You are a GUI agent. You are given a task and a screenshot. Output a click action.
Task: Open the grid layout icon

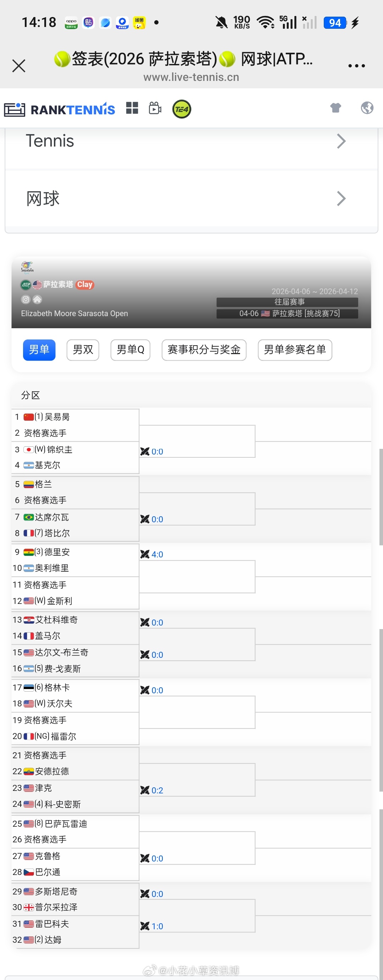132,108
